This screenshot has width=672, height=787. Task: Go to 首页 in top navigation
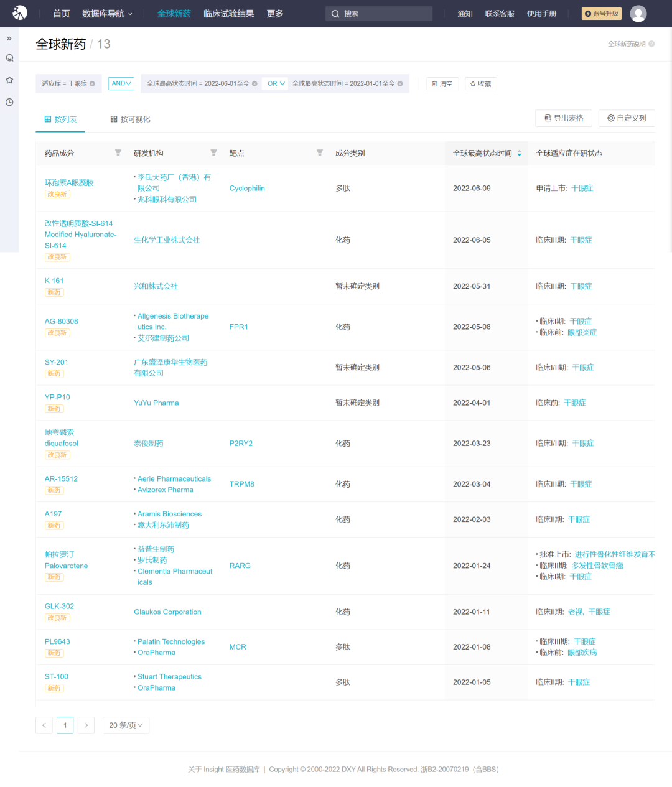(61, 14)
